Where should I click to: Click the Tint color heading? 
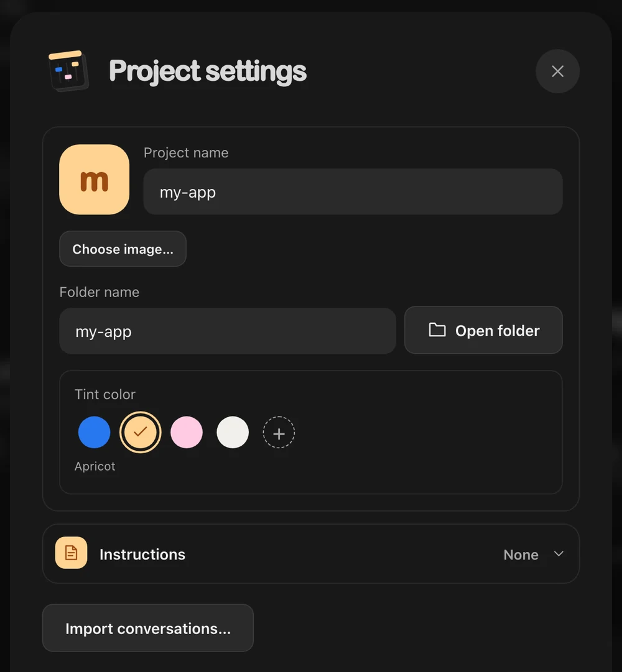coord(105,394)
